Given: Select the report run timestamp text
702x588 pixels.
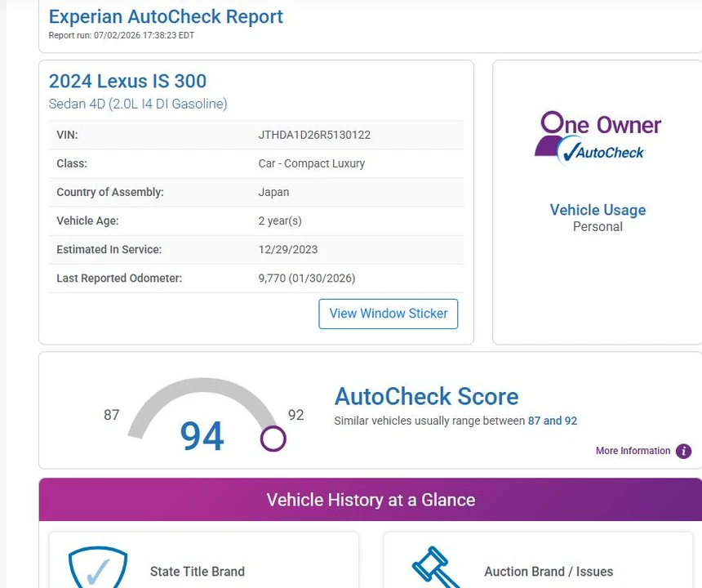Looking at the screenshot, I should (122, 35).
